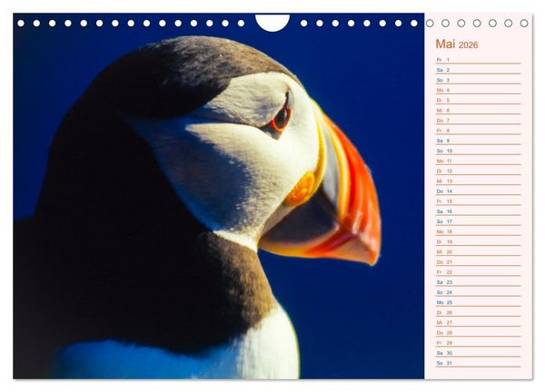
Task: Click the 'Mai 2026' month heading
Action: coord(457,44)
